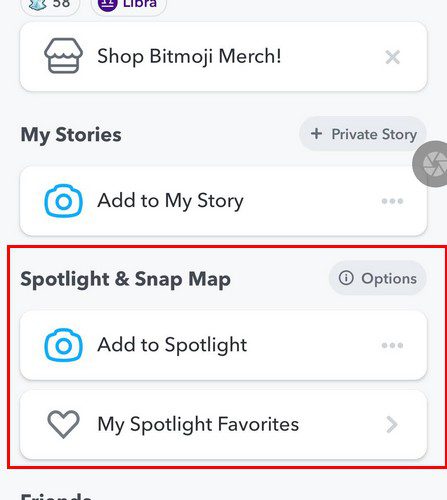
Task: Open the three-dot menu for Spotlight
Action: coord(392,345)
